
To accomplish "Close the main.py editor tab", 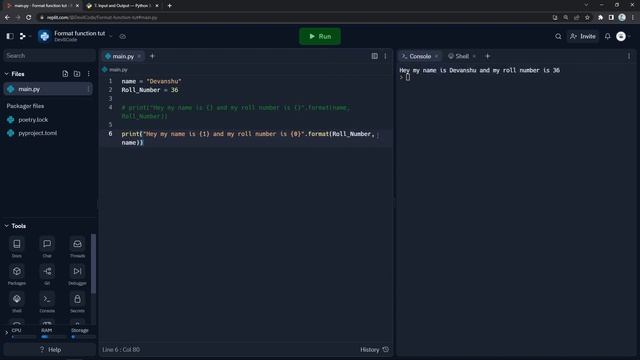I will pos(140,56).
